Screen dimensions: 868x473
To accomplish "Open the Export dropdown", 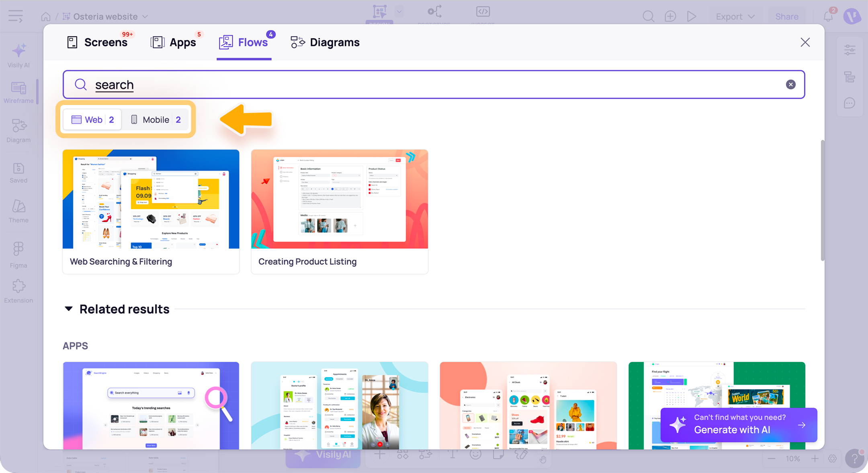I will tap(735, 16).
